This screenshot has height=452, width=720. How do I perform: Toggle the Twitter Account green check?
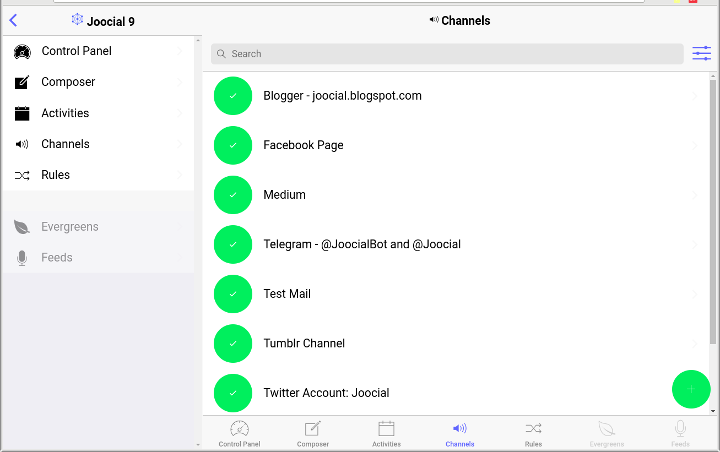pos(233,393)
